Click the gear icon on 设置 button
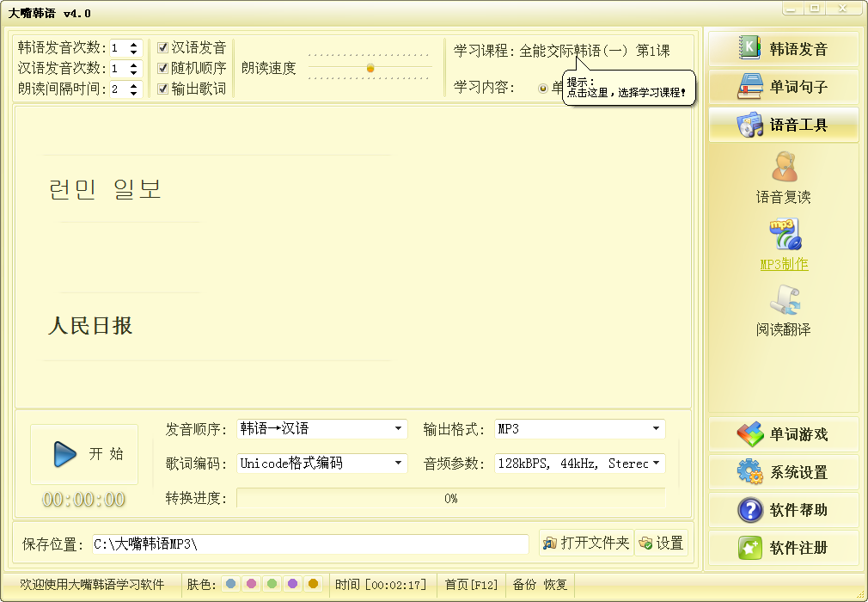 645,544
